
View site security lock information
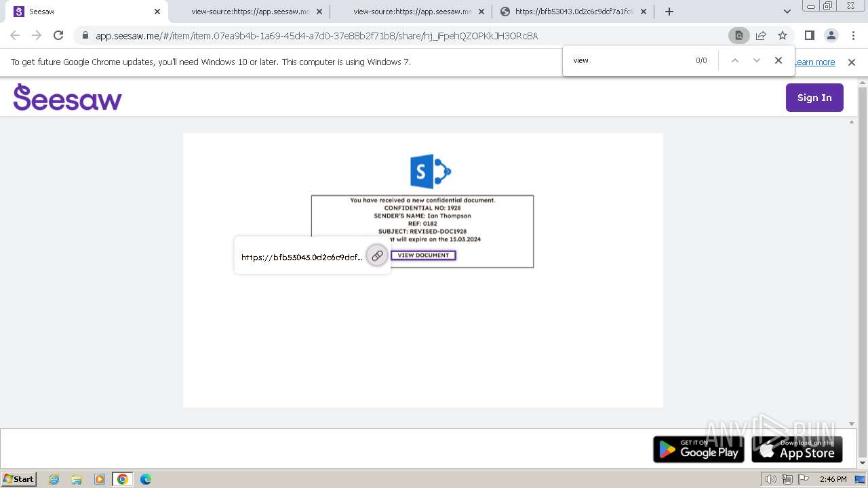[x=85, y=36]
